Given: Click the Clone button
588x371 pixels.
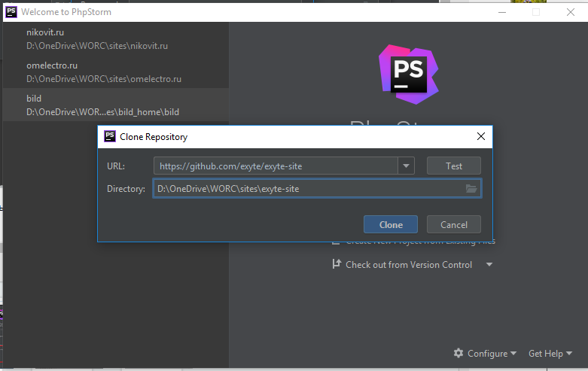Looking at the screenshot, I should tap(391, 224).
